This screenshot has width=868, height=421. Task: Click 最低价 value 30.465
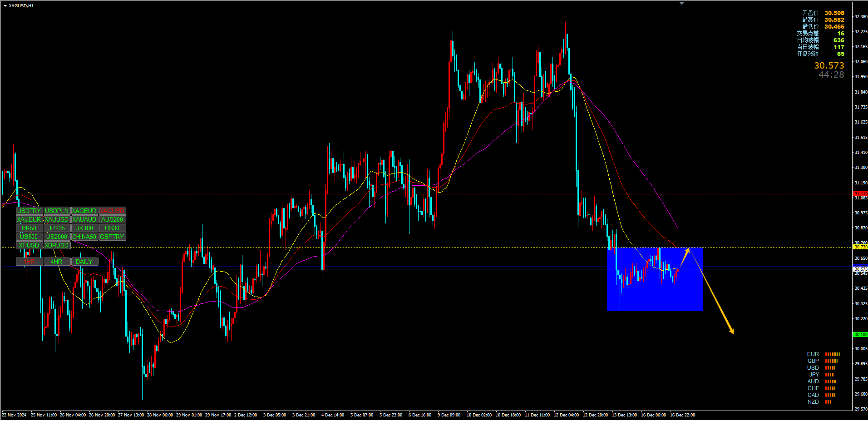click(834, 27)
